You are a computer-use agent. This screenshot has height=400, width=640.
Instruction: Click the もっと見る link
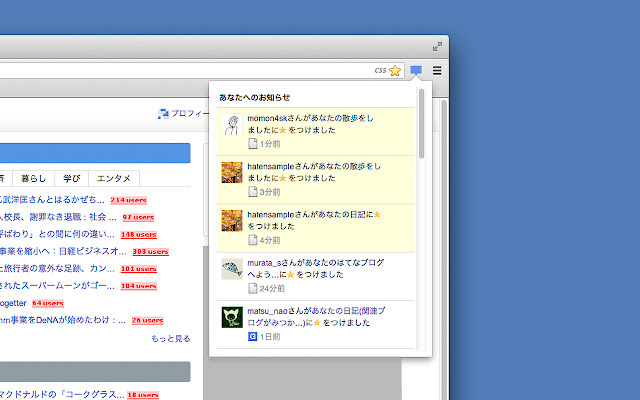170,339
